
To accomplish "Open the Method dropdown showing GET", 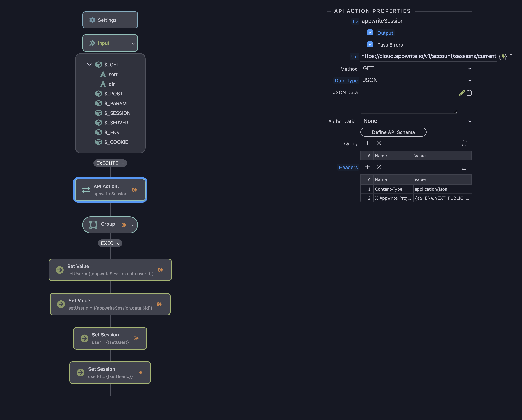I will 417,68.
